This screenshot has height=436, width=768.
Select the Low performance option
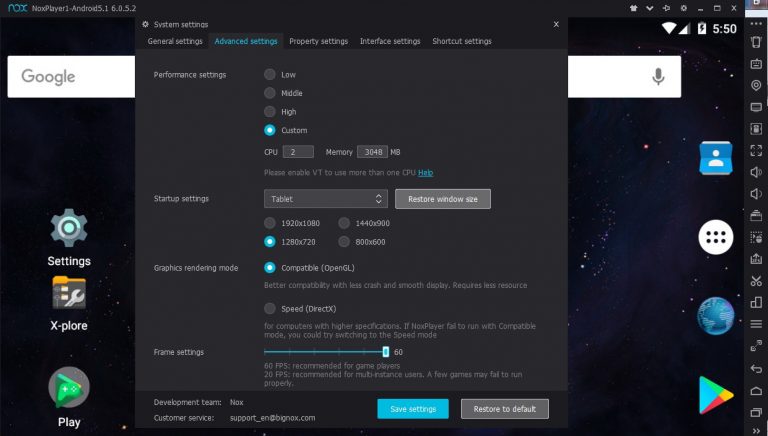(x=270, y=74)
